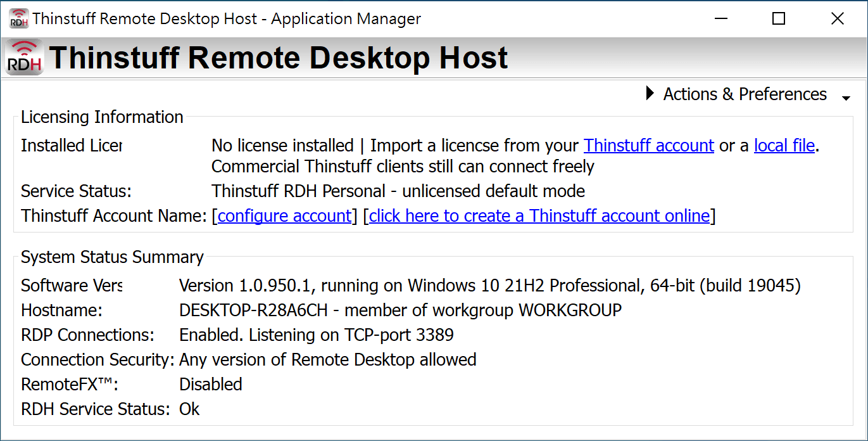Import a license via the local file link
Image resolution: width=868 pixels, height=441 pixels.
[784, 146]
